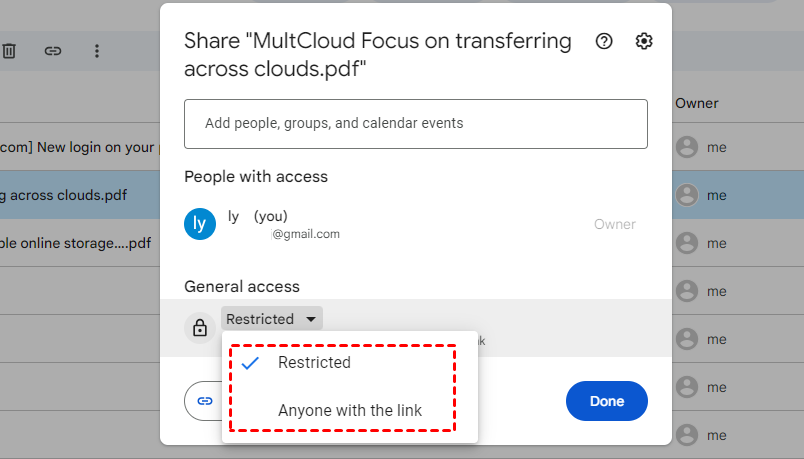This screenshot has width=804, height=459.
Task: Click the dropdown arrow beside Restricted
Action: pos(311,319)
